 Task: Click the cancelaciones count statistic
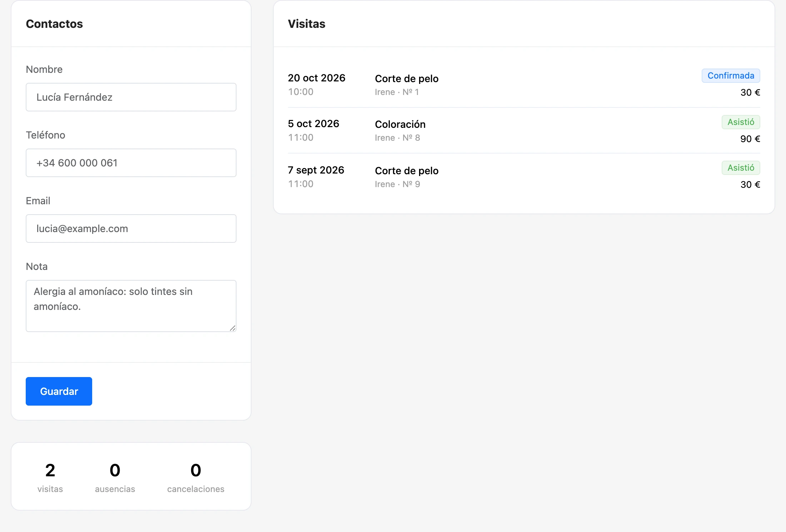(x=196, y=477)
